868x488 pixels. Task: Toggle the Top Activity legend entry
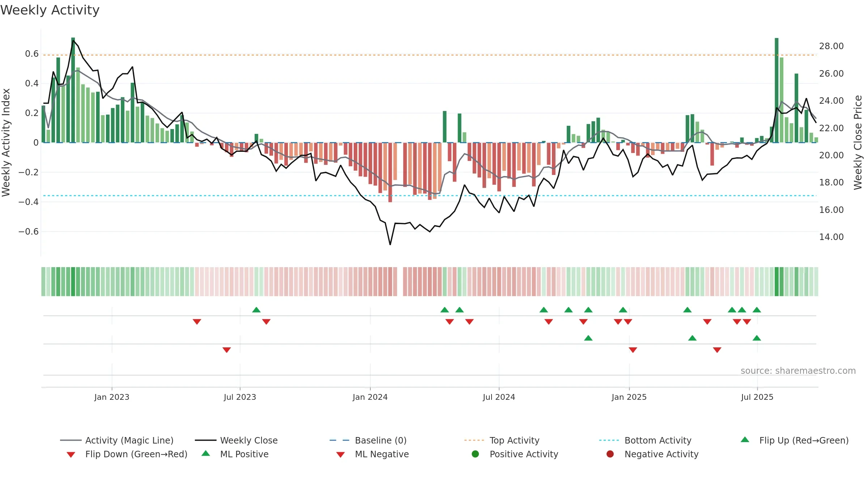click(x=502, y=440)
